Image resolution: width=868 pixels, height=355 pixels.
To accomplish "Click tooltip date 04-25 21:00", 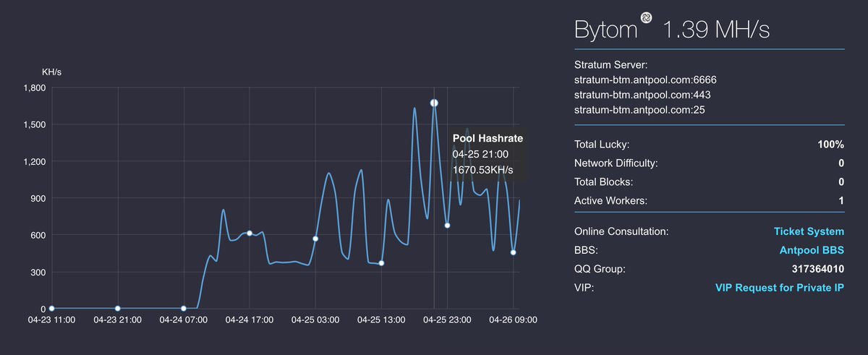I will tap(480, 154).
